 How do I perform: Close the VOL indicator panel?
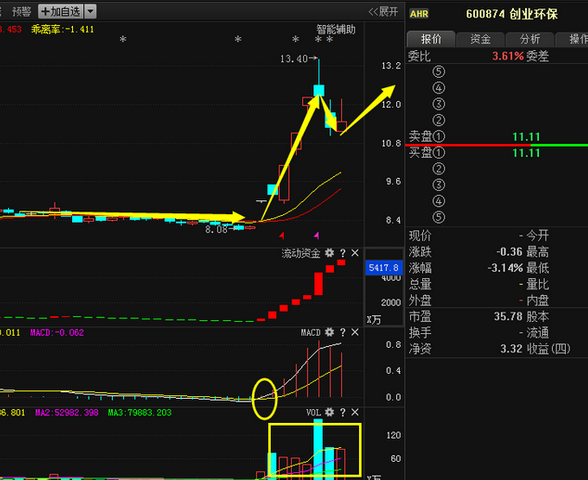click(x=355, y=412)
